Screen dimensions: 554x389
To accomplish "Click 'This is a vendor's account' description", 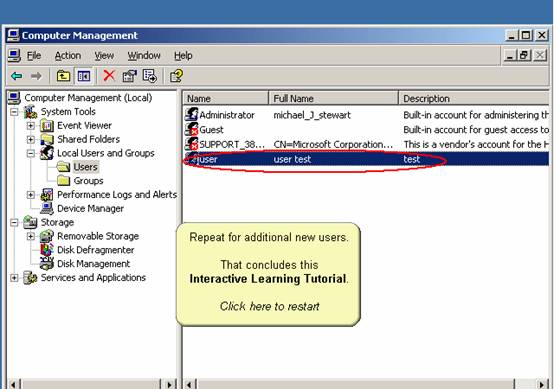I will pos(476,145).
